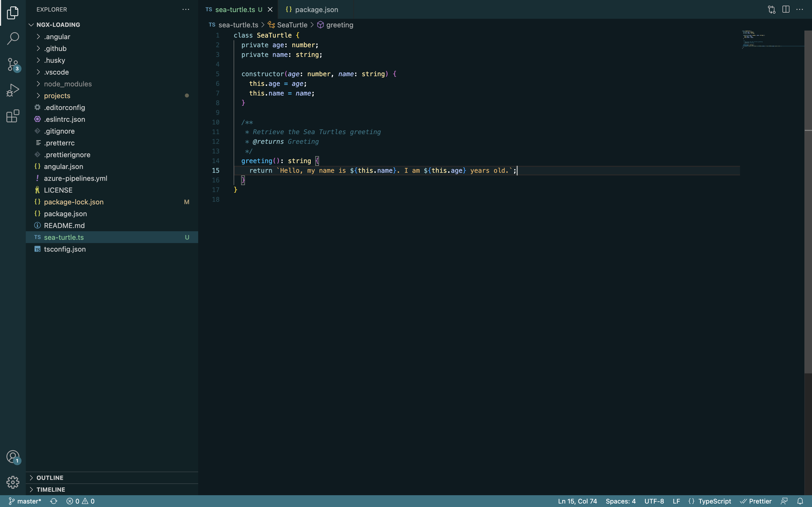Open the Run and Debug view

point(13,90)
